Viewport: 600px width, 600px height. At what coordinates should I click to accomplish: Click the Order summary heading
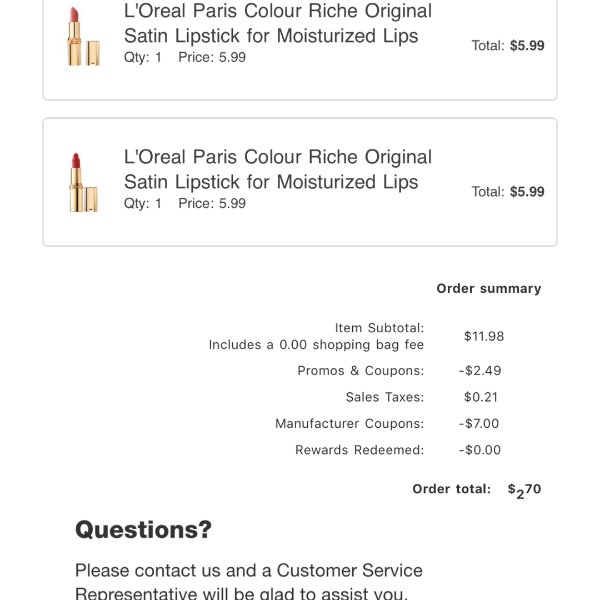pos(489,289)
